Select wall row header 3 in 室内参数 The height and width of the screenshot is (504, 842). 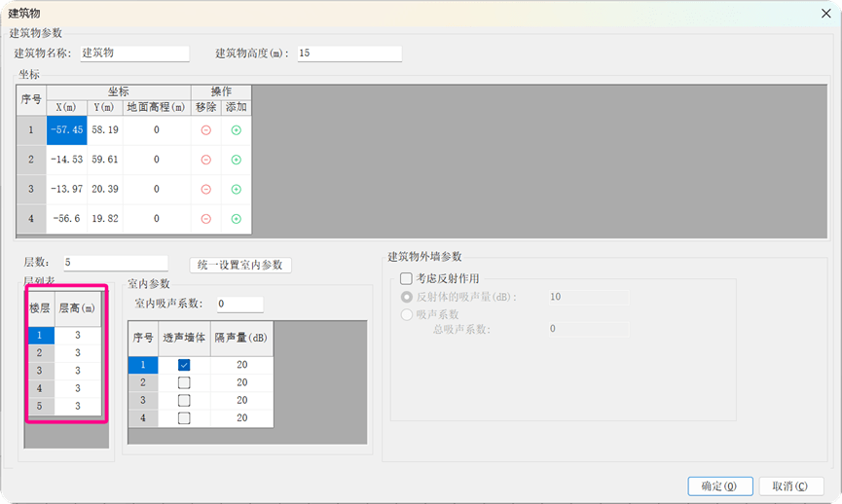coord(143,401)
